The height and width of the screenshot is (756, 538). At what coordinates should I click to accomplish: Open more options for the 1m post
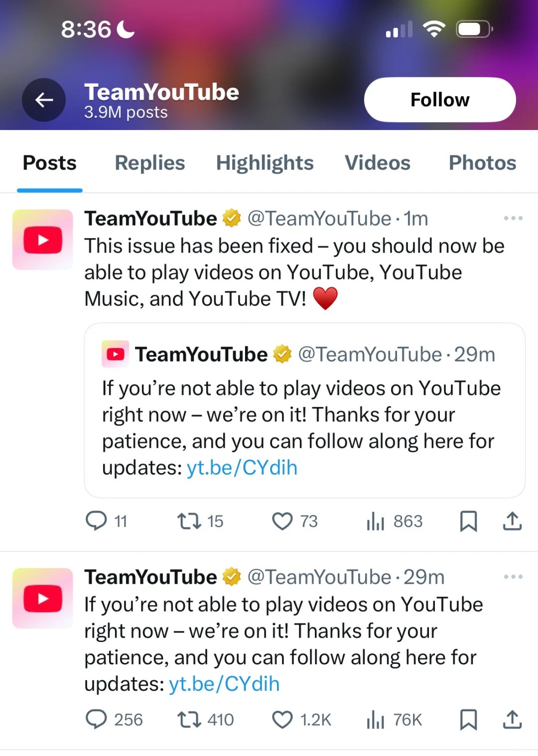[x=513, y=218]
